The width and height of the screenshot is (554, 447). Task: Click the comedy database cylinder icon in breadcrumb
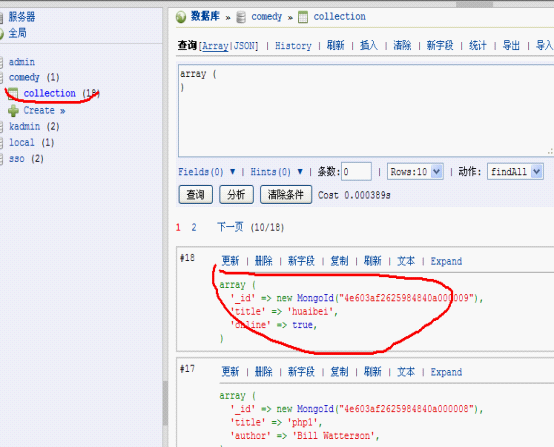click(241, 17)
